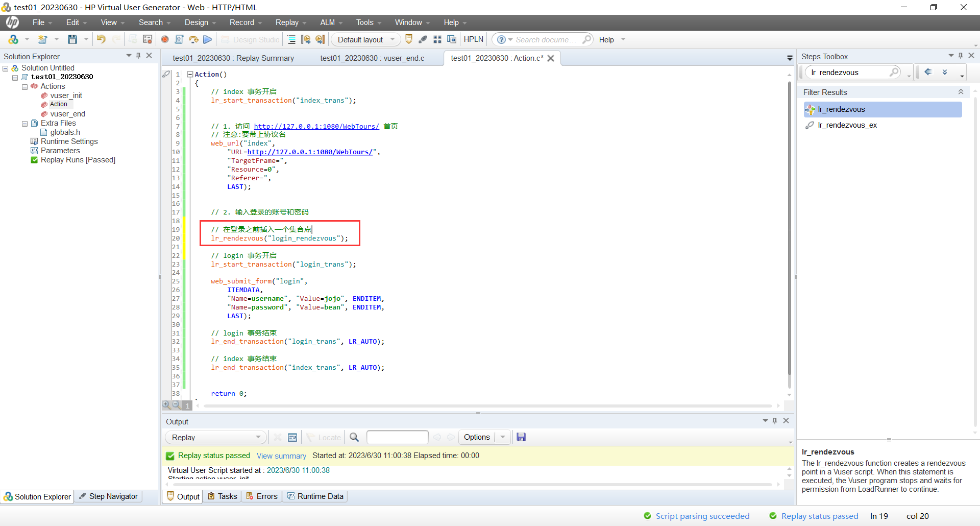Open the Step Navigator toolbar icon
This screenshot has width=980, height=526.
coord(423,39)
